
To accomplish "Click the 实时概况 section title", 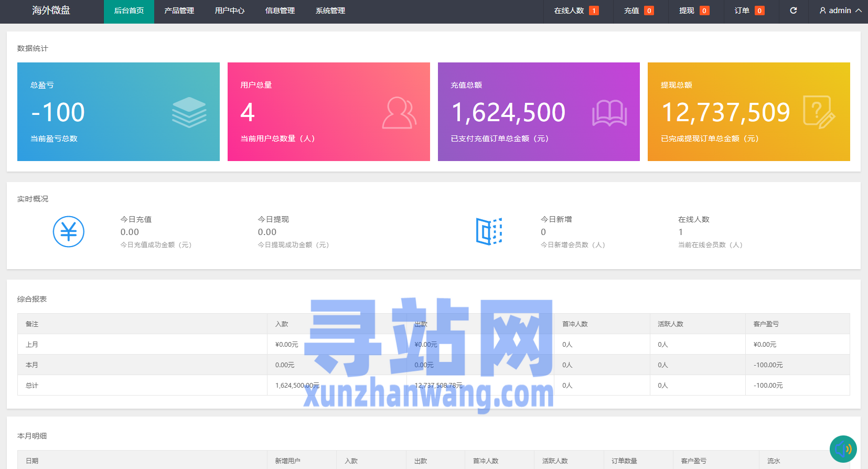I will point(33,199).
